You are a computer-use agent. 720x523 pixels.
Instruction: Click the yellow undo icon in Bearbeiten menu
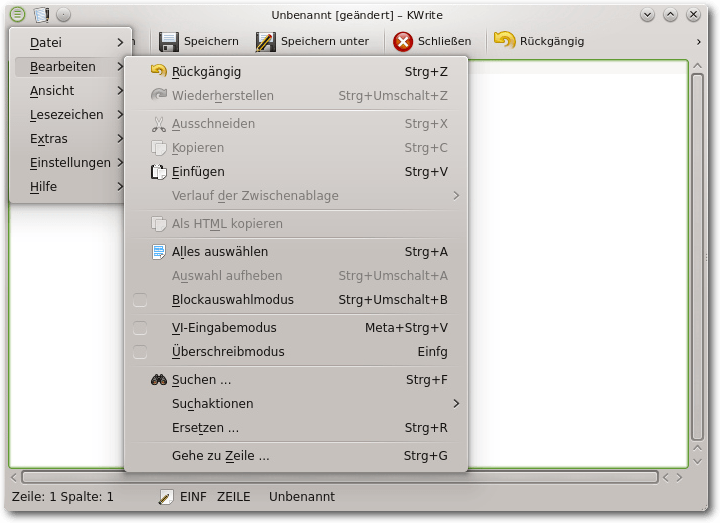pyautogui.click(x=159, y=71)
